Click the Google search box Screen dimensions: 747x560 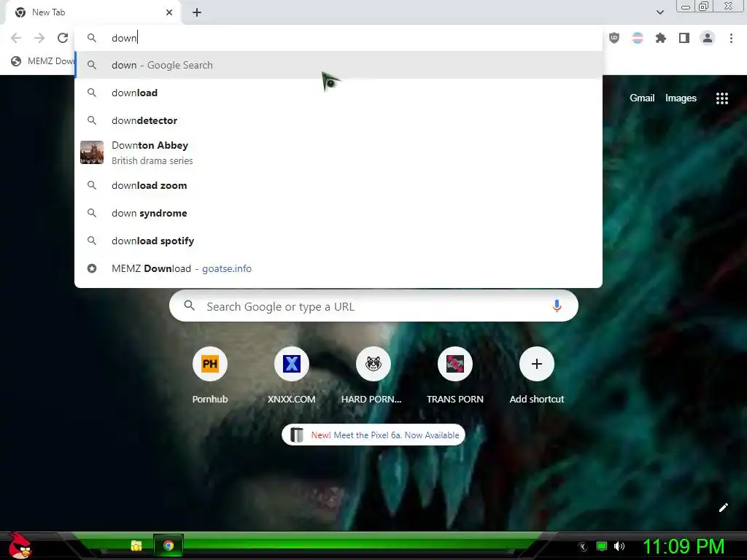pos(373,306)
